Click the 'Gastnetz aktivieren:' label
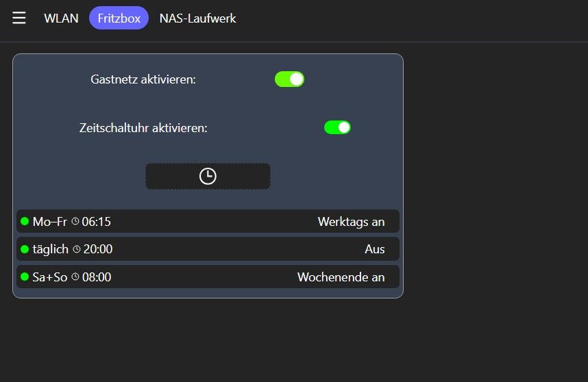The height and width of the screenshot is (382, 588). 143,79
